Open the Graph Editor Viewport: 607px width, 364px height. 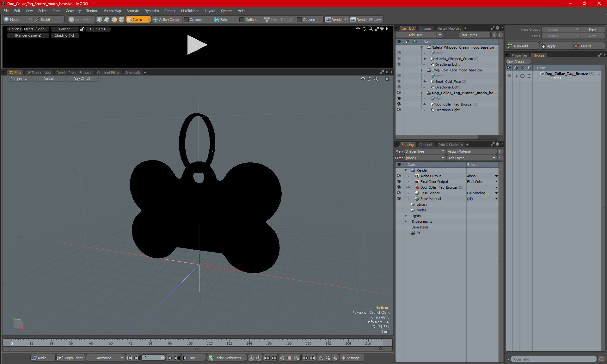(x=70, y=358)
